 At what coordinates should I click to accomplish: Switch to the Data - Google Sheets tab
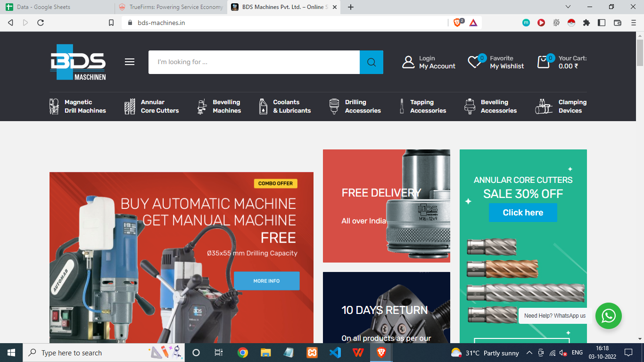click(x=58, y=7)
